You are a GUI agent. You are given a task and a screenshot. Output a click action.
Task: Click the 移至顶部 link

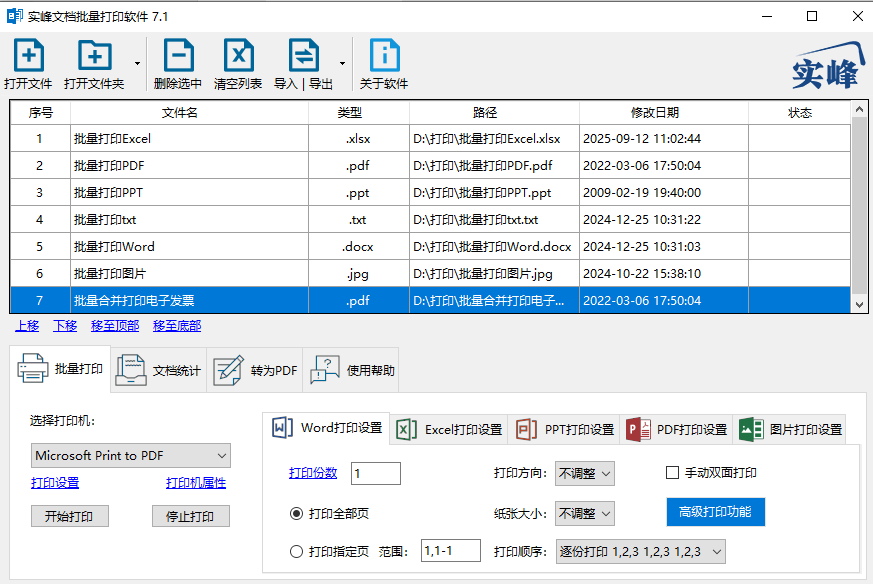(x=115, y=326)
